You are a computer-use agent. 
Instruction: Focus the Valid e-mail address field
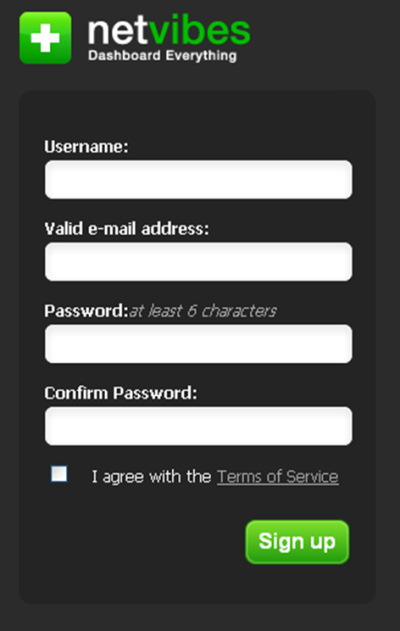pos(198,262)
